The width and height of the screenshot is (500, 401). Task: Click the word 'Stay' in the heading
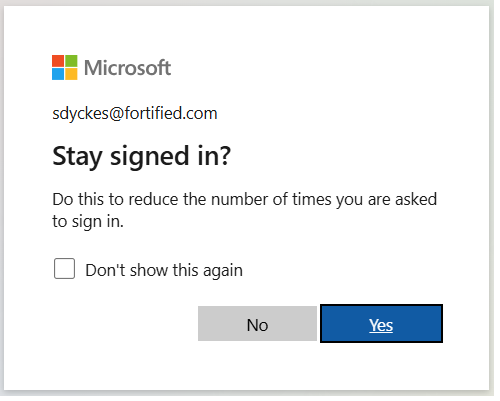pyautogui.click(x=77, y=156)
